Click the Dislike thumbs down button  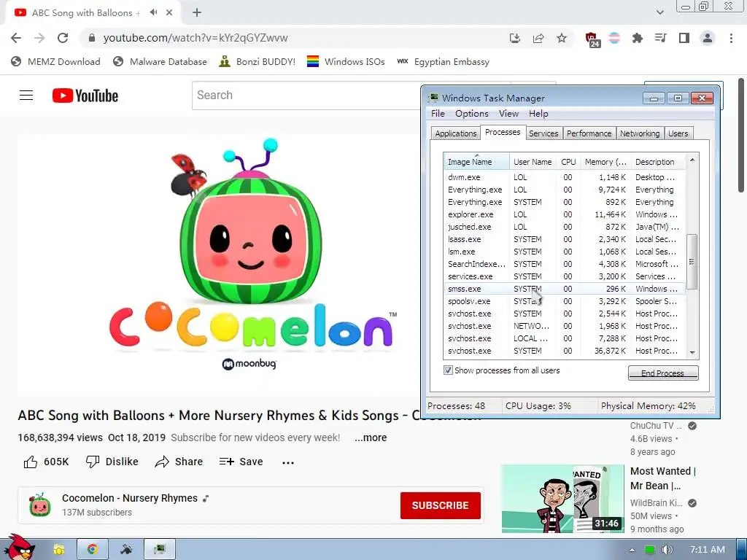tap(112, 462)
